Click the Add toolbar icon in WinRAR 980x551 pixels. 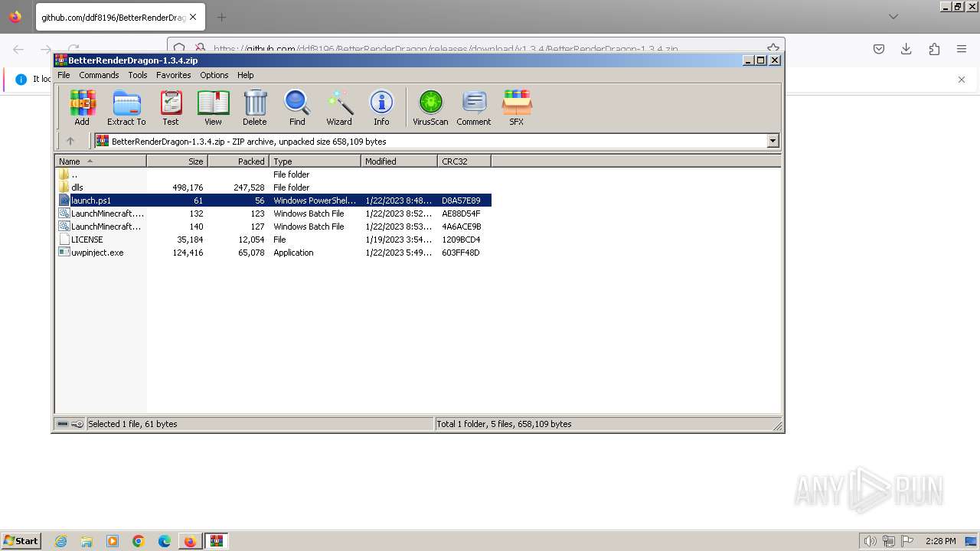click(x=82, y=107)
